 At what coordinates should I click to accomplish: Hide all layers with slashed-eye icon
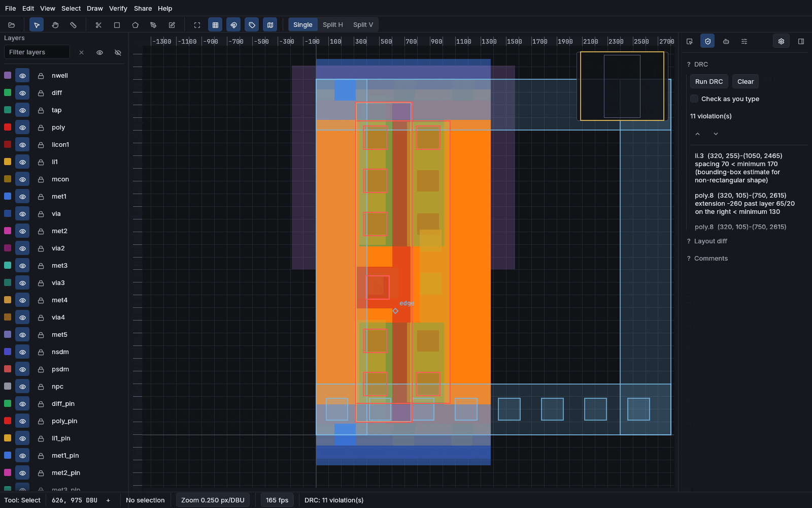(118, 52)
